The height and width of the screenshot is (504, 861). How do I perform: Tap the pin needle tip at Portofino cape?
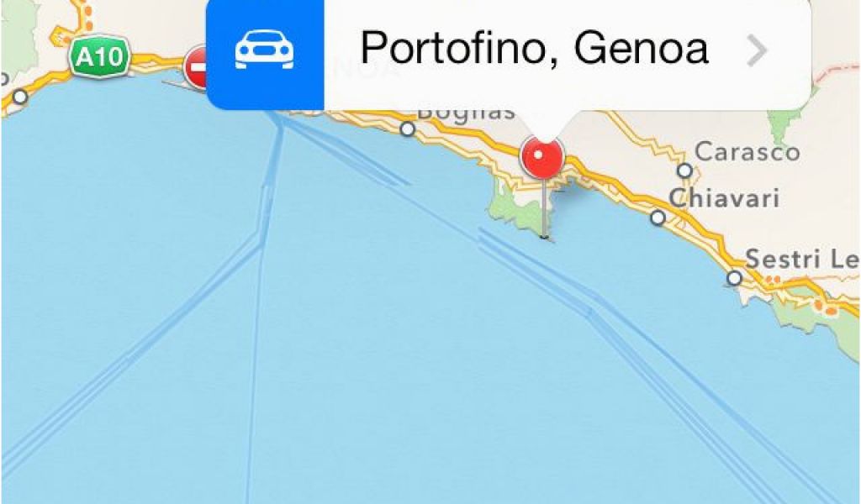pos(544,237)
